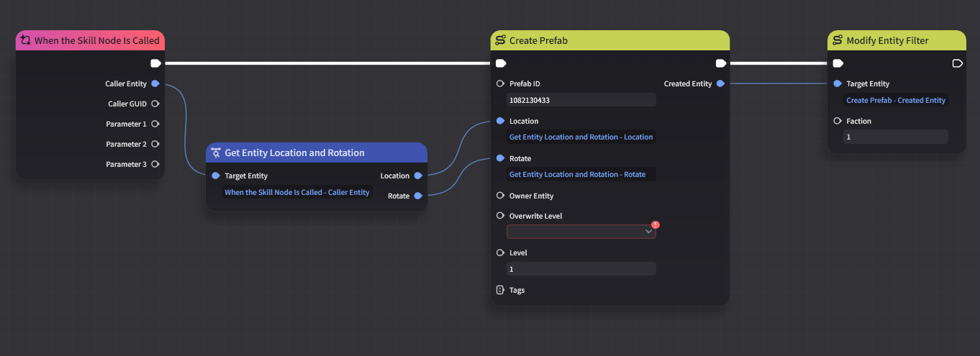The height and width of the screenshot is (356, 980).
Task: Click the Create Prefab execution output pin
Action: coord(720,63)
